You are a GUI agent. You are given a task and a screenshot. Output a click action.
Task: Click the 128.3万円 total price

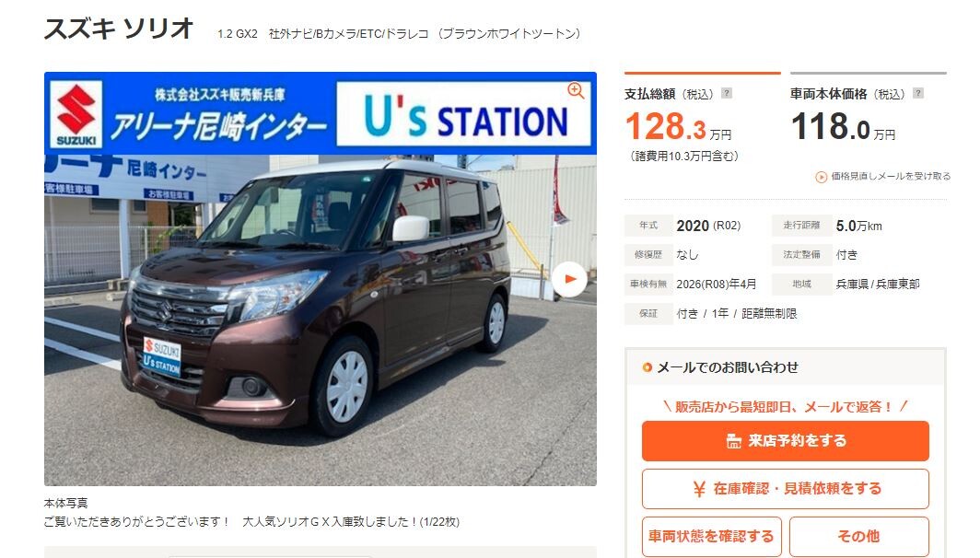tap(678, 127)
